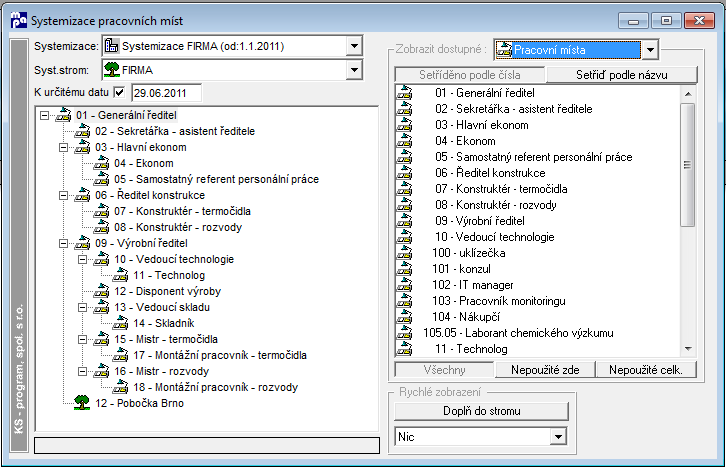The image size is (726, 468).
Task: Click list icon beside 09 - Výrobní ředitel on right
Action: [x=404, y=221]
